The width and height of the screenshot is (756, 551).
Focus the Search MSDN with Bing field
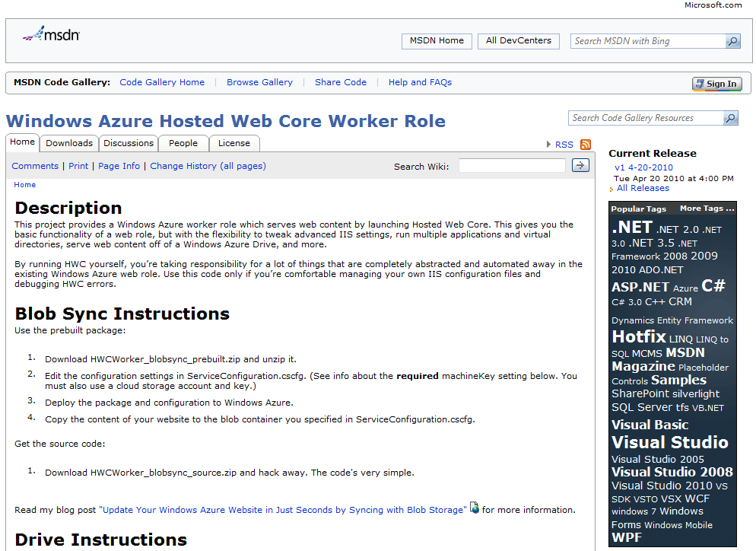pyautogui.click(x=648, y=41)
